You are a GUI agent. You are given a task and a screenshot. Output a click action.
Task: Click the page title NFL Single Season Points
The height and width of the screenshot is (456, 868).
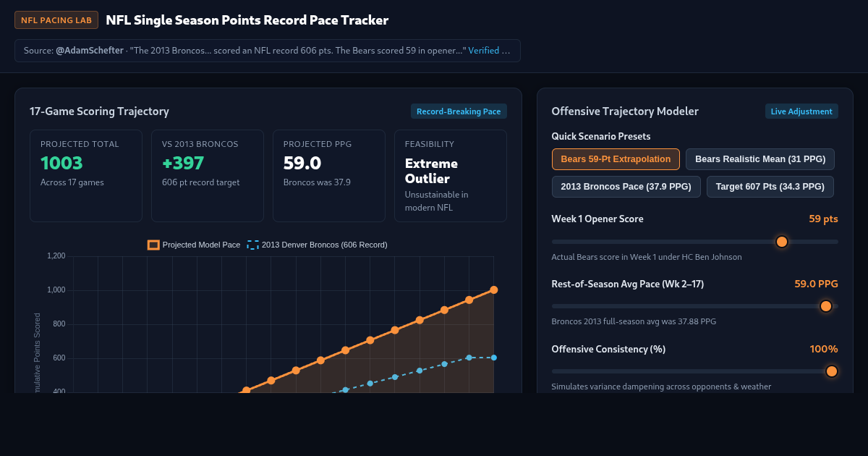(x=247, y=20)
